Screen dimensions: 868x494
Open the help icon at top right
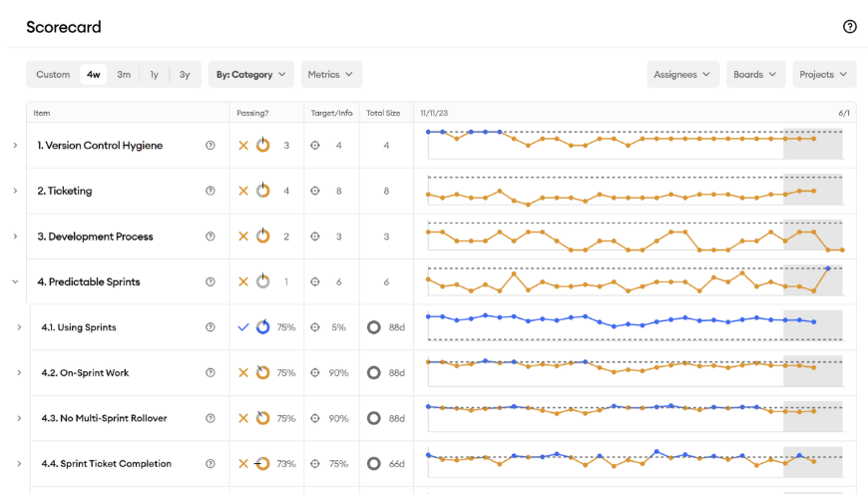click(849, 27)
